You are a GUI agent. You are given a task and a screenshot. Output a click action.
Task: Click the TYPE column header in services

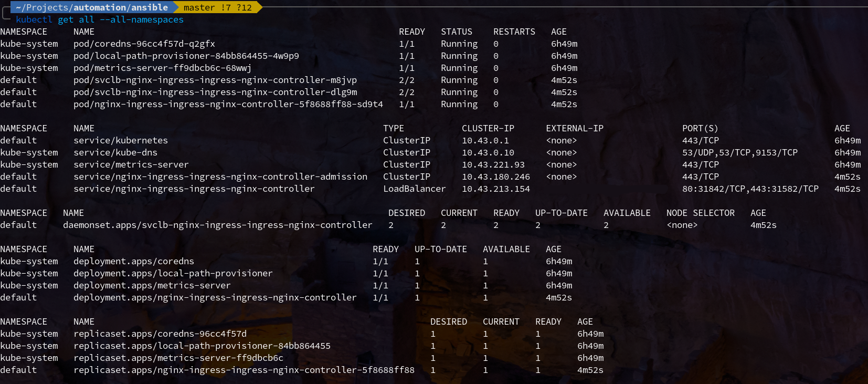pos(394,128)
